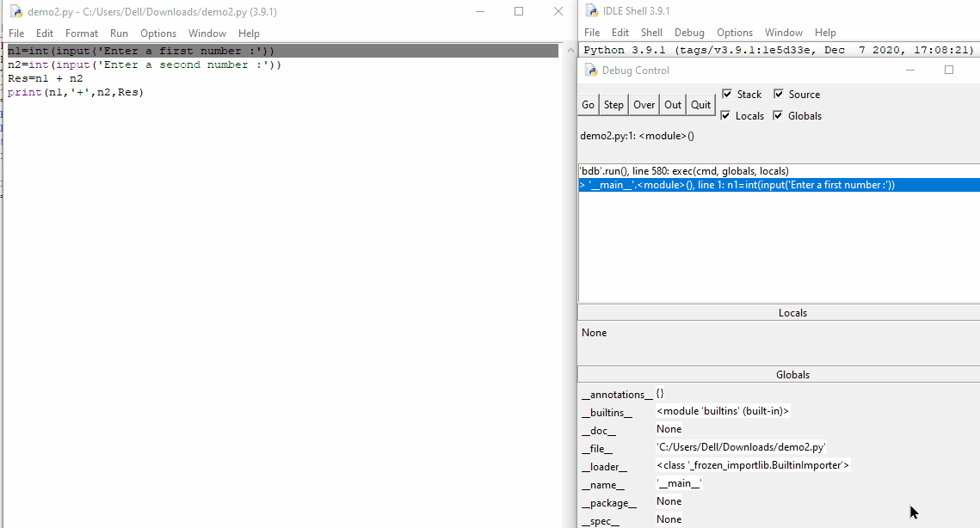Click the Python icon in demo2.py title bar

15,12
